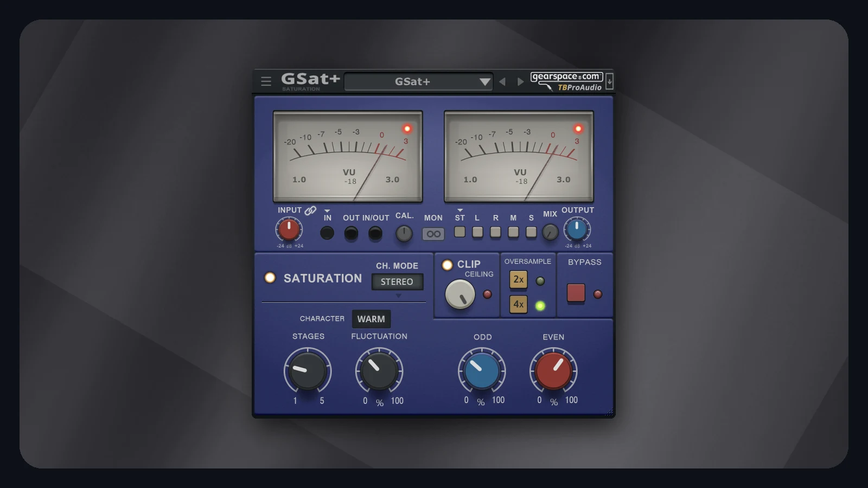Click the blue ODD harmonics knob
Image resolution: width=868 pixels, height=488 pixels.
point(482,371)
